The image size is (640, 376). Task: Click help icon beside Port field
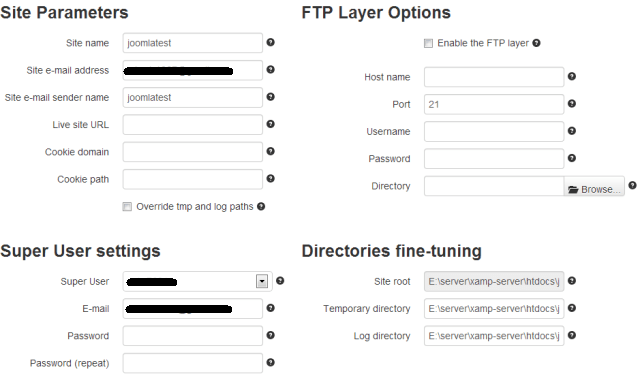coord(571,104)
